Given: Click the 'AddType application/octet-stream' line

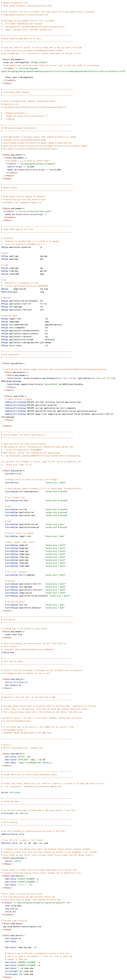Looking at the screenshot, I should [x=28, y=340].
